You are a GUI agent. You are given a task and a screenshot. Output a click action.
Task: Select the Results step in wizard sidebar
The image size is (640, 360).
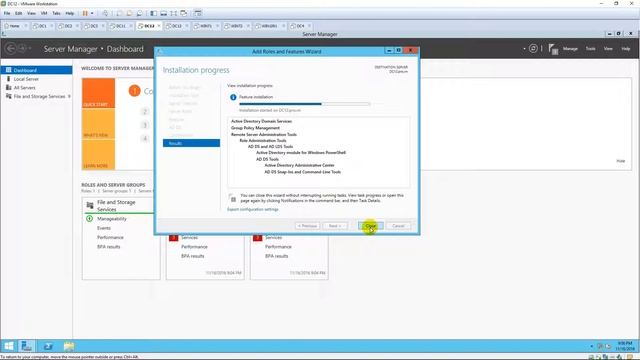(191, 143)
